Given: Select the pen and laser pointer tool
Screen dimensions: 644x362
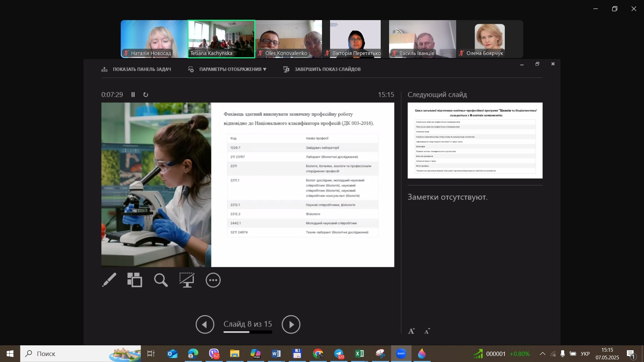Looking at the screenshot, I should (x=109, y=280).
